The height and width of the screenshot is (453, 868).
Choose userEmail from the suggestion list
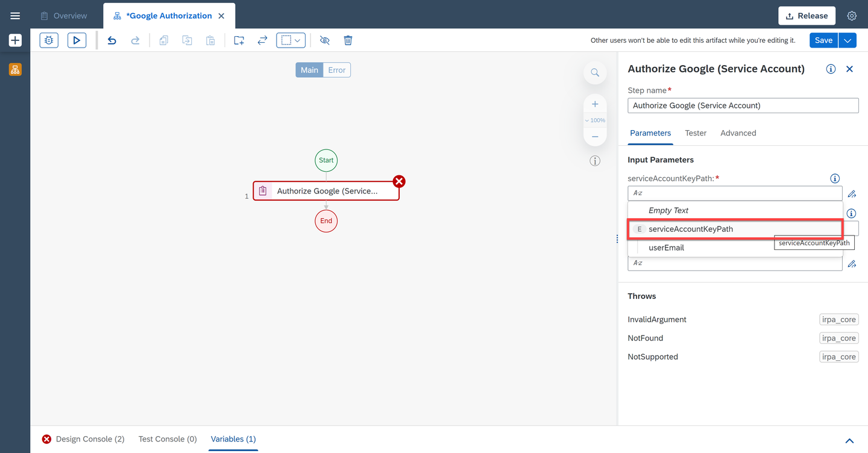735,248
